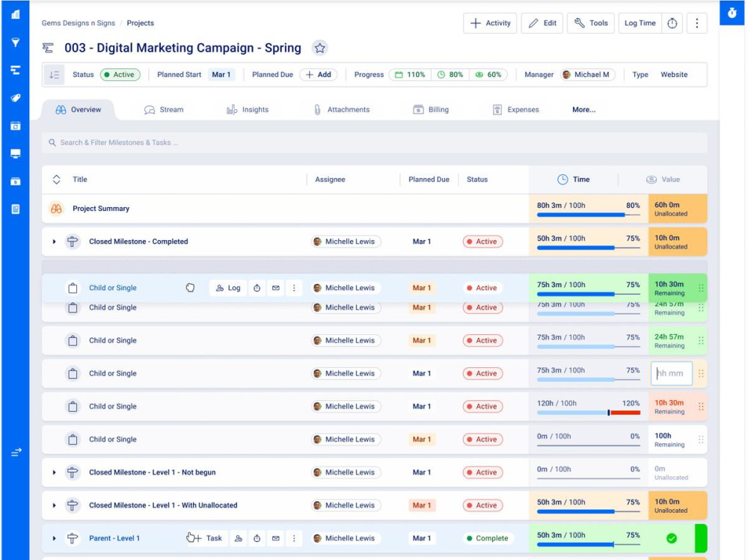The image size is (748, 560).
Task: Click the Active status pill in header
Action: coord(120,75)
